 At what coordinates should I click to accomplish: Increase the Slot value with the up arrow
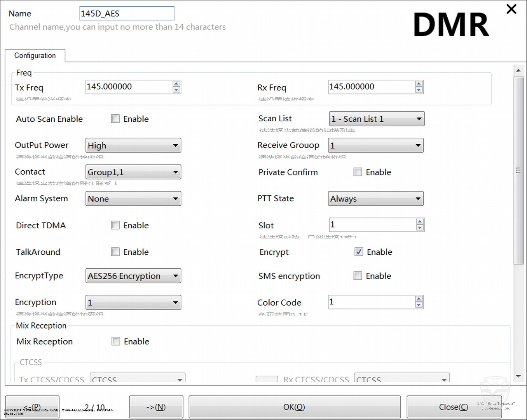point(419,222)
